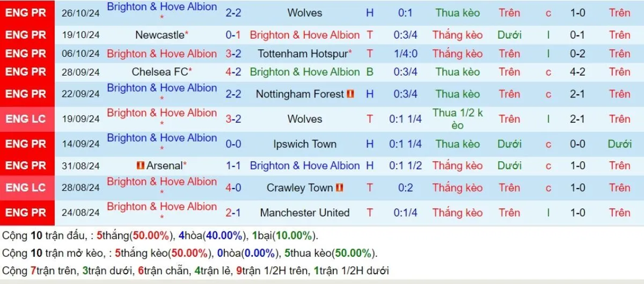Screen dimensions: 644x284
Task: Click the Ipswich Town team name
Action: [x=304, y=144]
